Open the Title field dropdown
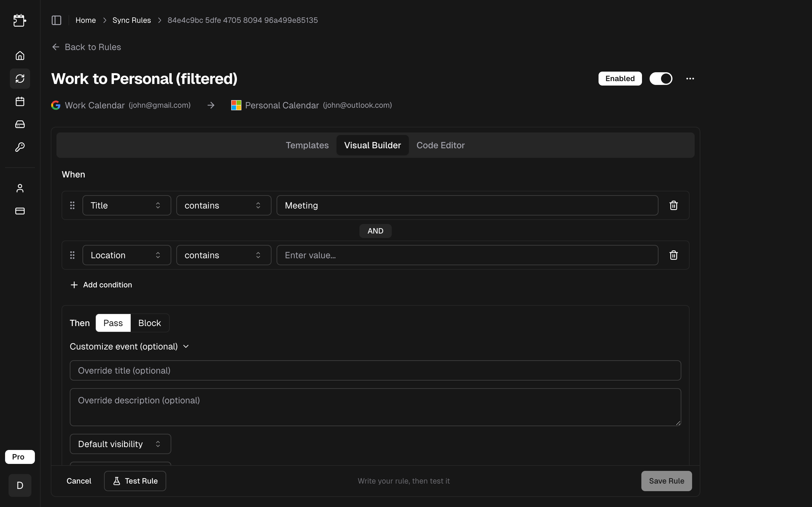The width and height of the screenshot is (812, 507). coord(127,205)
